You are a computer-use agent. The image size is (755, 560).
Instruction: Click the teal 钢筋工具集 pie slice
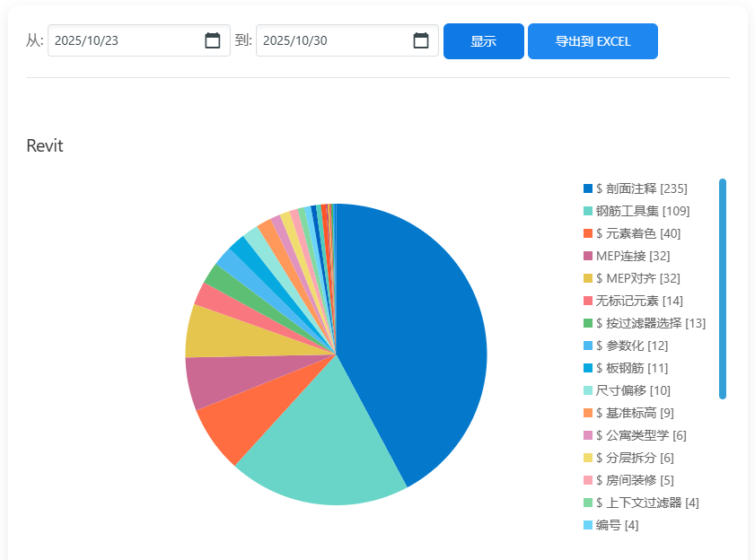coord(314,458)
